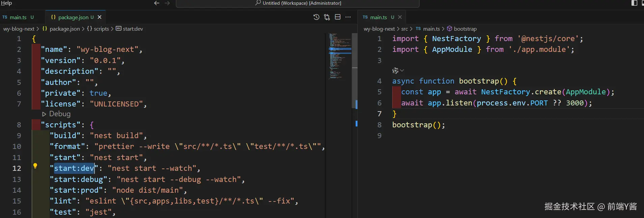Click the 3000 port number in main.ts
This screenshot has height=218, width=644.
(x=575, y=103)
